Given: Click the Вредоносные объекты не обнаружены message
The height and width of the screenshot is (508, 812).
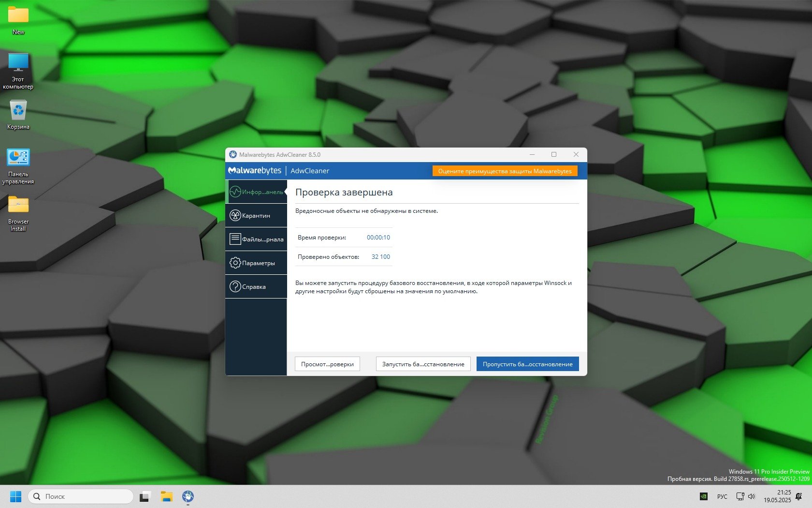Looking at the screenshot, I should coord(366,211).
